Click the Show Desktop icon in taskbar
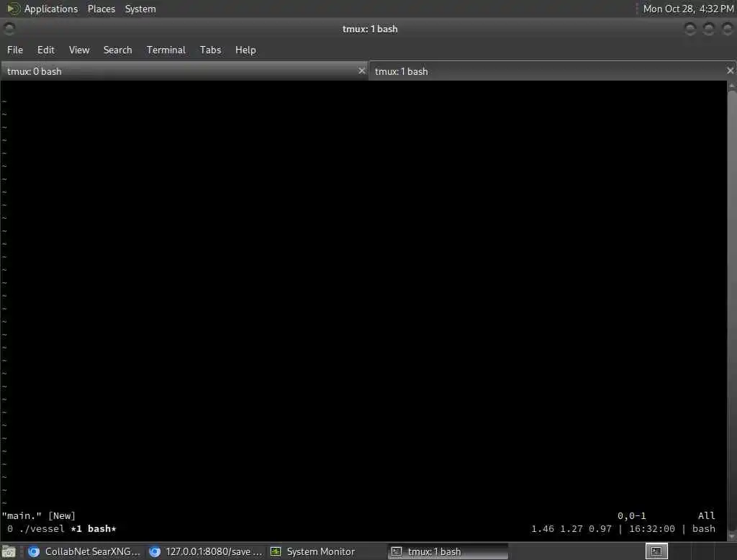Image resolution: width=737 pixels, height=560 pixels. click(9, 551)
